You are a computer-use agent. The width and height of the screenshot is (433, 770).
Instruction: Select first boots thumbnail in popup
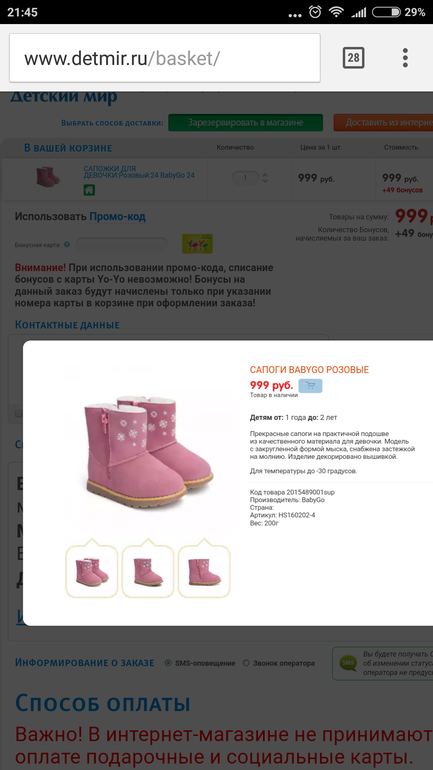pos(92,571)
